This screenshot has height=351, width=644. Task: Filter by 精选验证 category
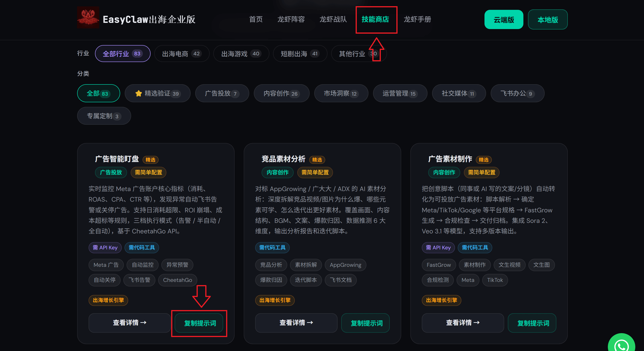(157, 93)
